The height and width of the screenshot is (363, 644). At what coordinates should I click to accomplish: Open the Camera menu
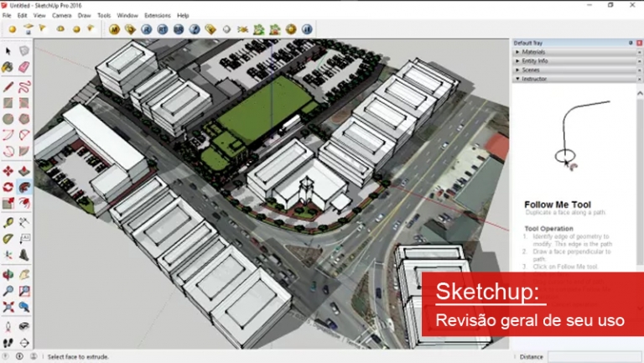[x=61, y=16]
